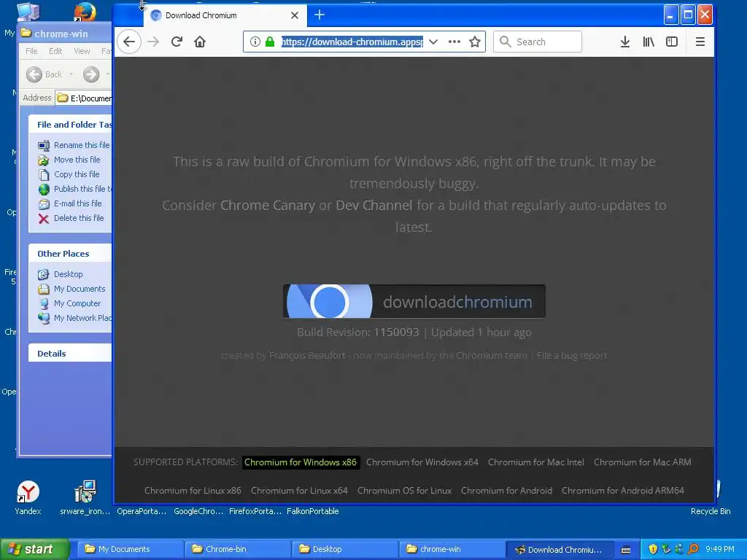Click Explorer Address field showing E:\Documen

84,98
